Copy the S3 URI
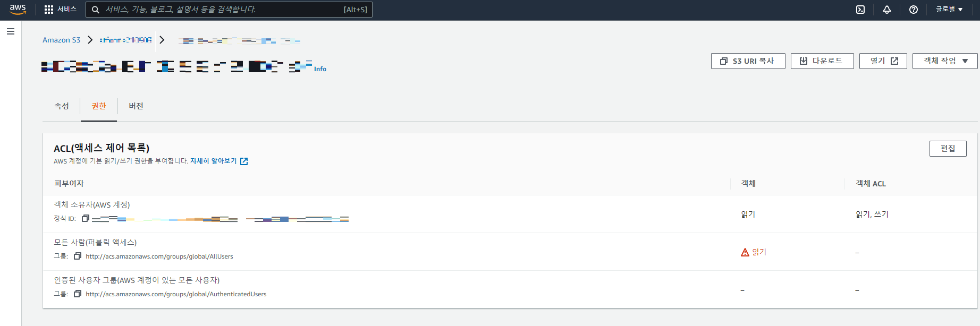The image size is (980, 326). tap(748, 61)
